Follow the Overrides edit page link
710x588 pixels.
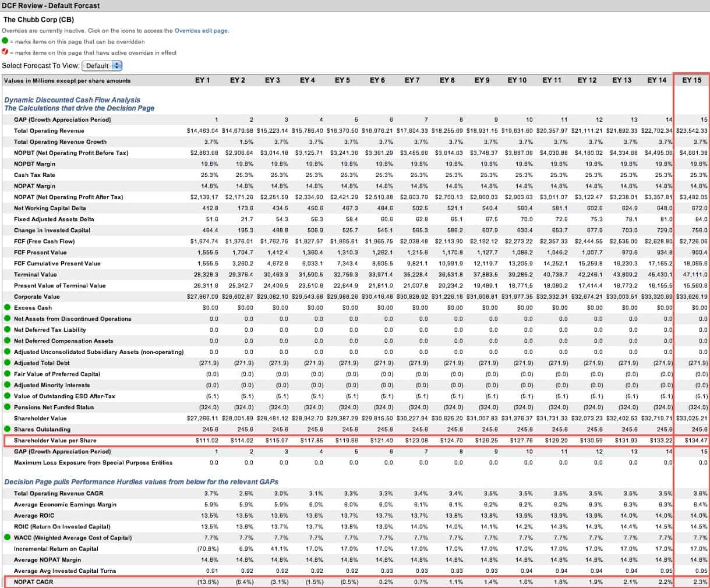click(x=201, y=31)
